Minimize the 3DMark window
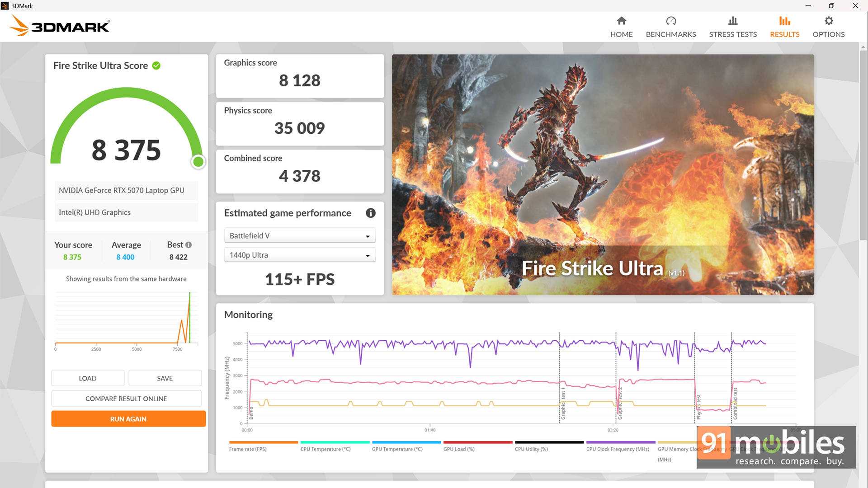868x488 pixels. (x=808, y=5)
